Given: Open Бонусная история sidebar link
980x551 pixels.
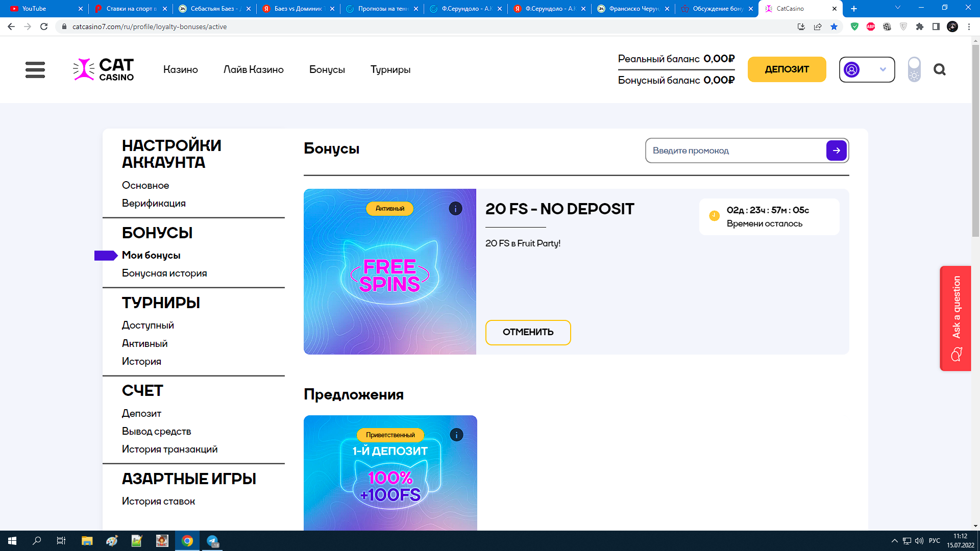Looking at the screenshot, I should 164,273.
